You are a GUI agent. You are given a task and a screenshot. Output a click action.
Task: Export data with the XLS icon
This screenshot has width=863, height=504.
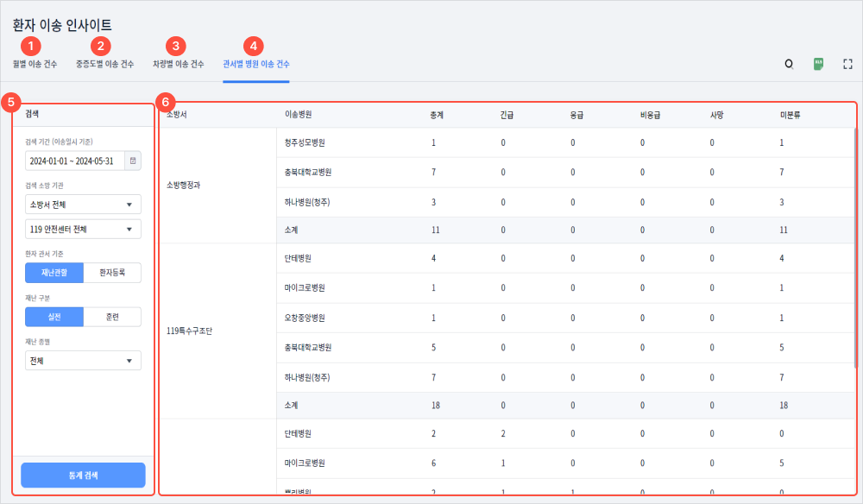[818, 64]
